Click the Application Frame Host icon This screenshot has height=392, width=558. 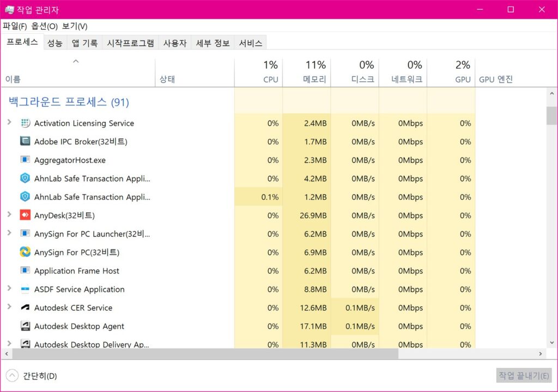pos(25,271)
